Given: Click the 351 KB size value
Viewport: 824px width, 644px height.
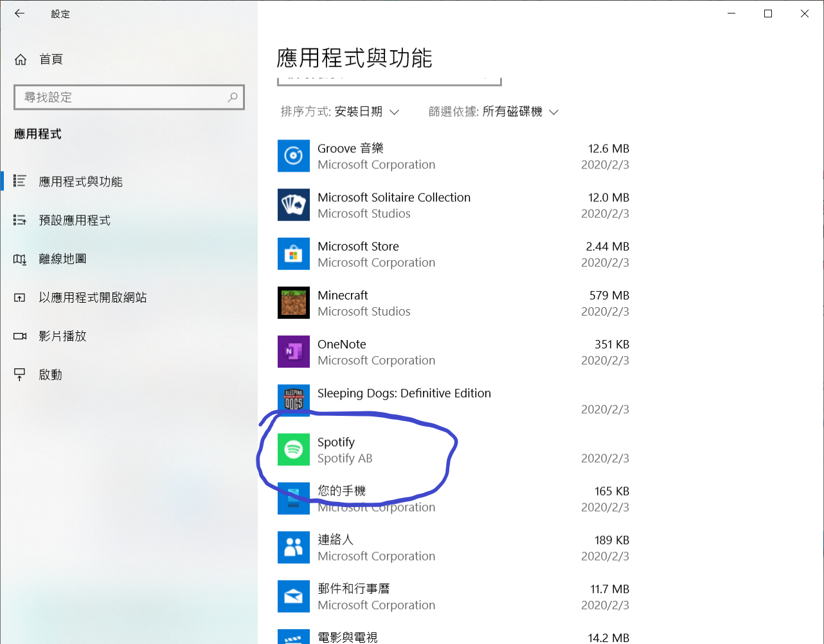Looking at the screenshot, I should point(612,344).
